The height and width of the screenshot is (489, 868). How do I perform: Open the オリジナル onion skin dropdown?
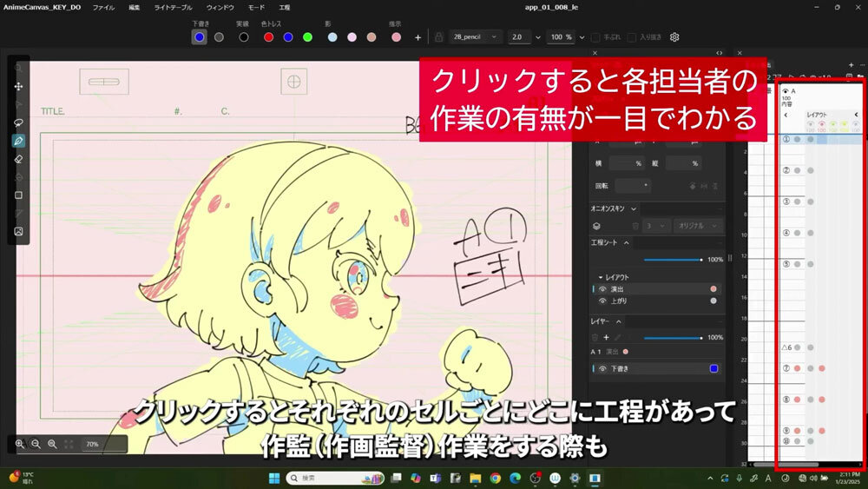tap(698, 226)
